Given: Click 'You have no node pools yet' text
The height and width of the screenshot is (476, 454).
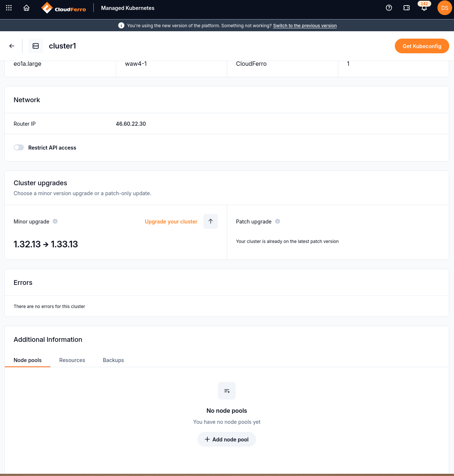Looking at the screenshot, I should (227, 422).
